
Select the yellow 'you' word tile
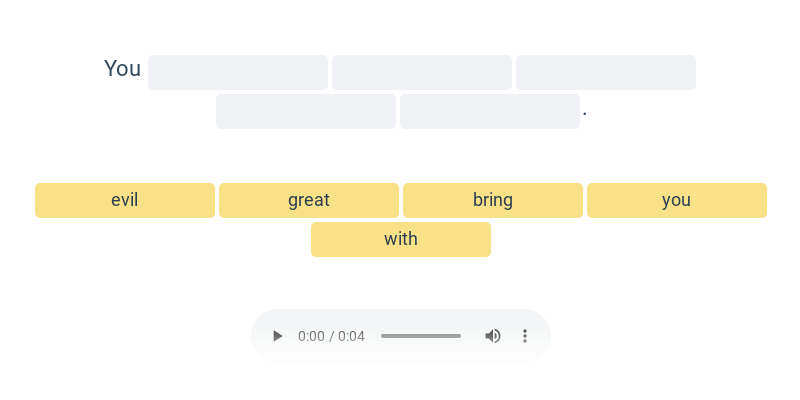677,201
